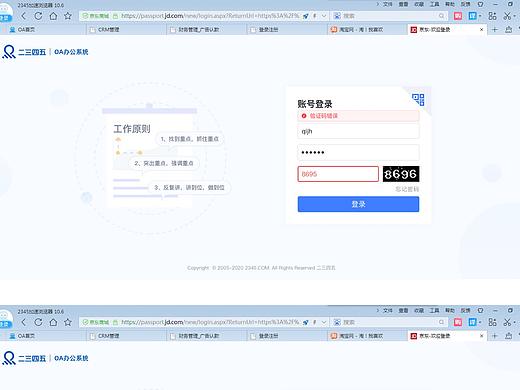Click the tab restore icon right of plus, upper window
The height and width of the screenshot is (390, 520).
509,30
